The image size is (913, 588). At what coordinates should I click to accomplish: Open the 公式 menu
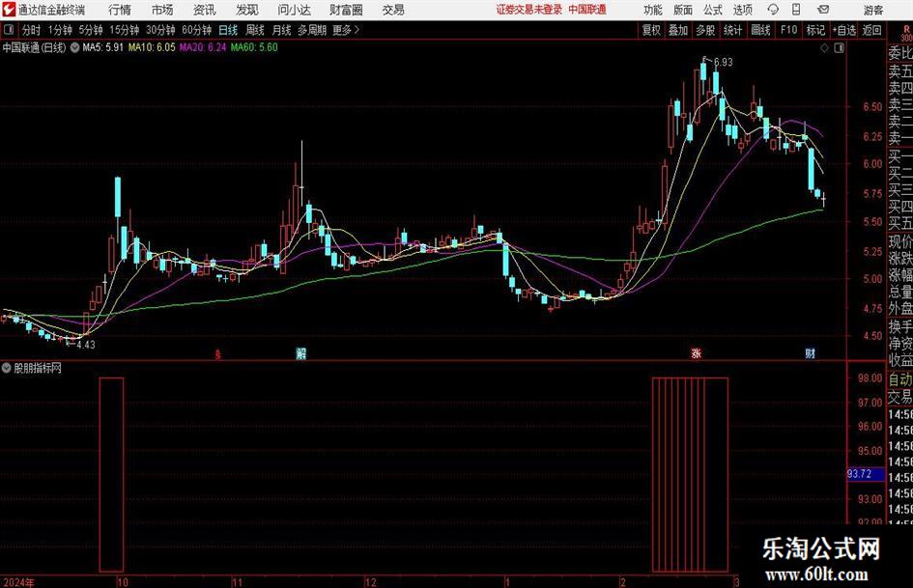pos(713,10)
